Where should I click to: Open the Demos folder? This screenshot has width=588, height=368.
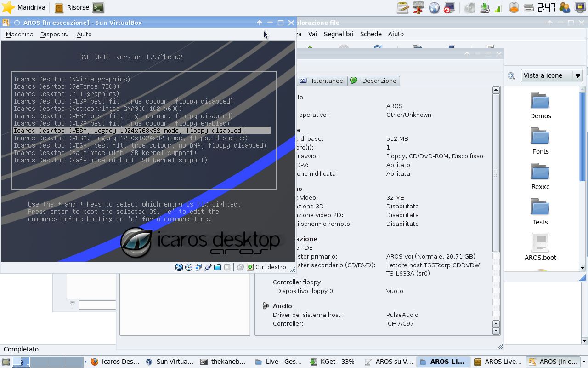[x=540, y=106]
